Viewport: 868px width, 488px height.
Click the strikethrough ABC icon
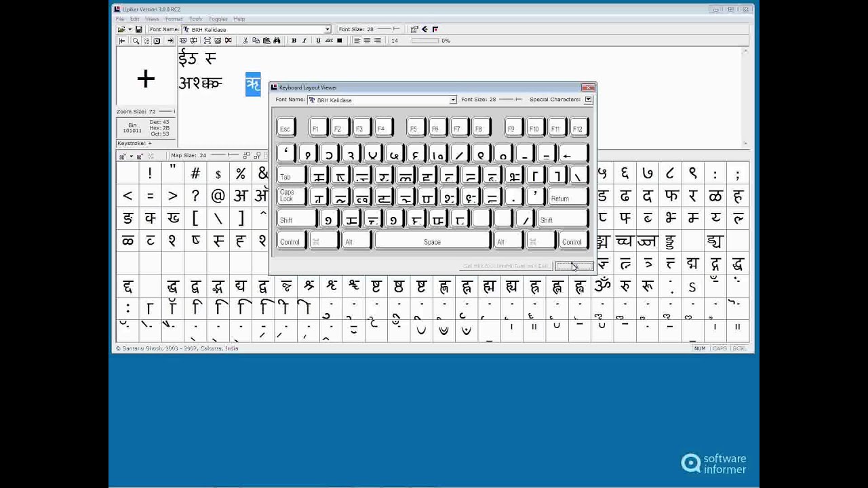(329, 41)
